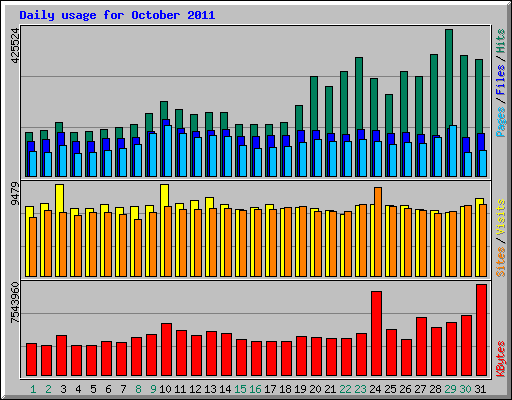Click the 'Hits' legend label
This screenshot has height=400, width=512.
tap(501, 41)
